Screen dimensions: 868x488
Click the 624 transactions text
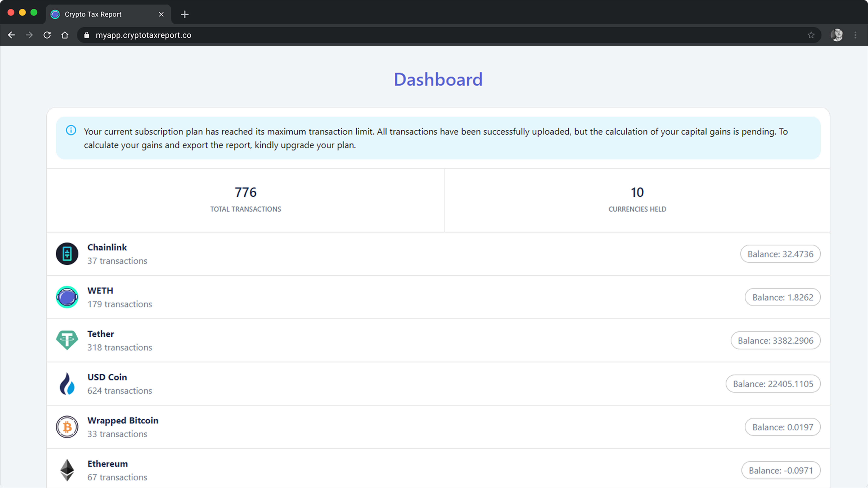point(120,391)
